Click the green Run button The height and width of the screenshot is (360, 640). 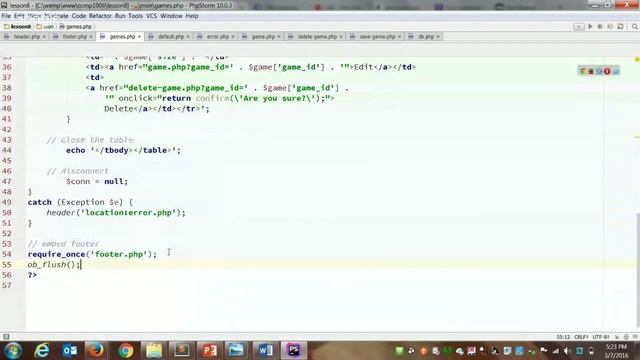590,27
